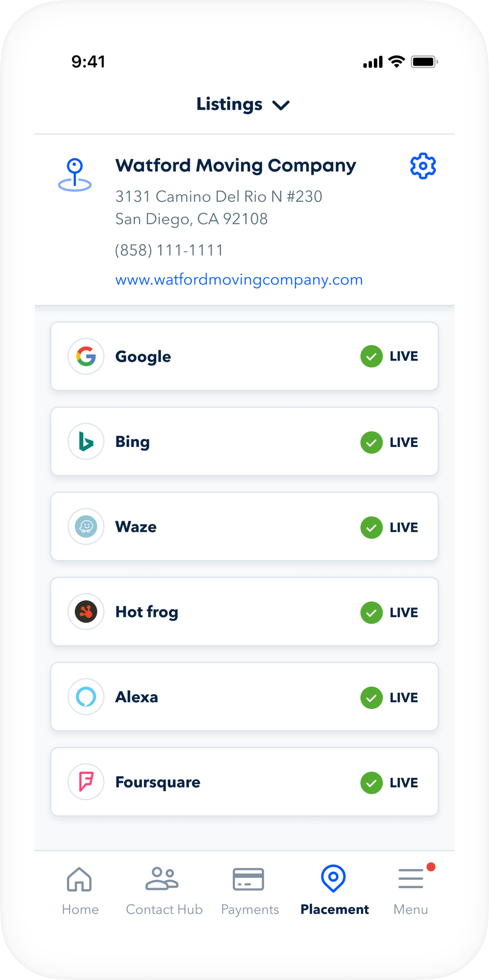Open the Payments tab
The width and height of the screenshot is (489, 980).
pyautogui.click(x=249, y=889)
